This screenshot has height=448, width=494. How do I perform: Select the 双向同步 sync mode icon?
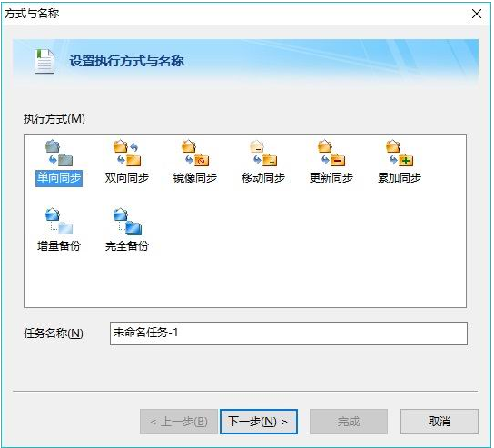click(x=127, y=154)
